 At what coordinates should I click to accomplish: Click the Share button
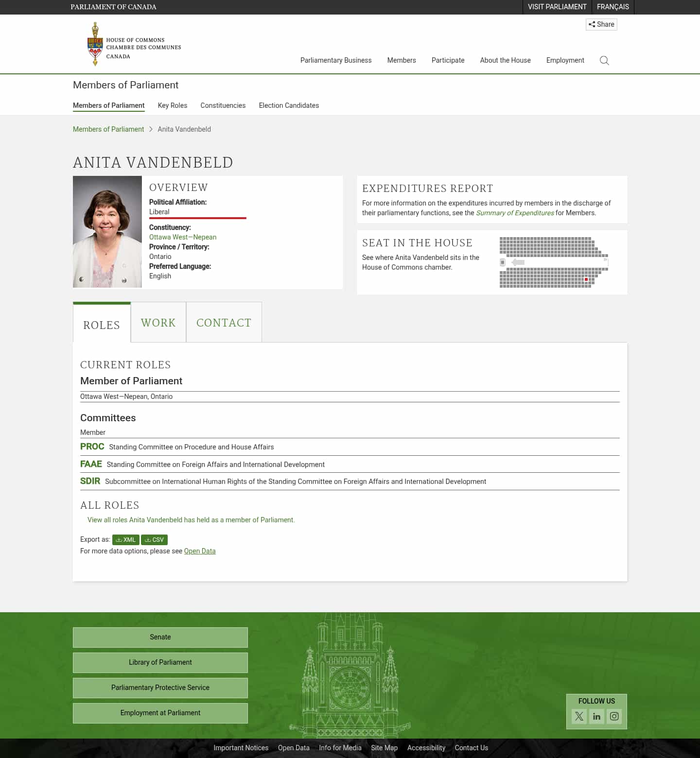(x=601, y=24)
